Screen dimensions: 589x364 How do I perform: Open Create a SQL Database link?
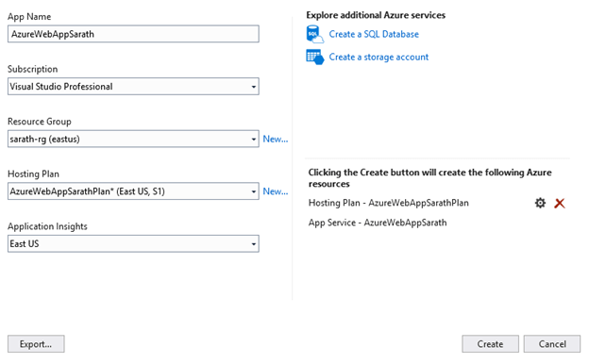(x=374, y=34)
